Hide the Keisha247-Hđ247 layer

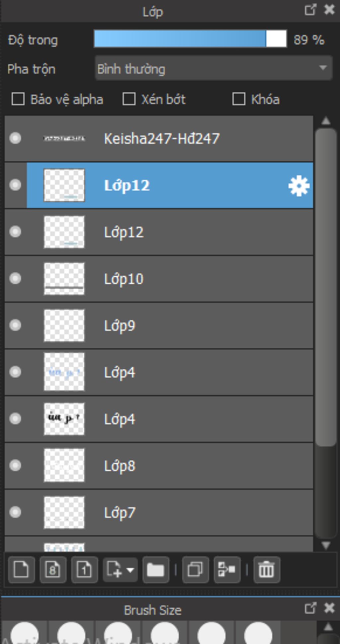click(15, 138)
